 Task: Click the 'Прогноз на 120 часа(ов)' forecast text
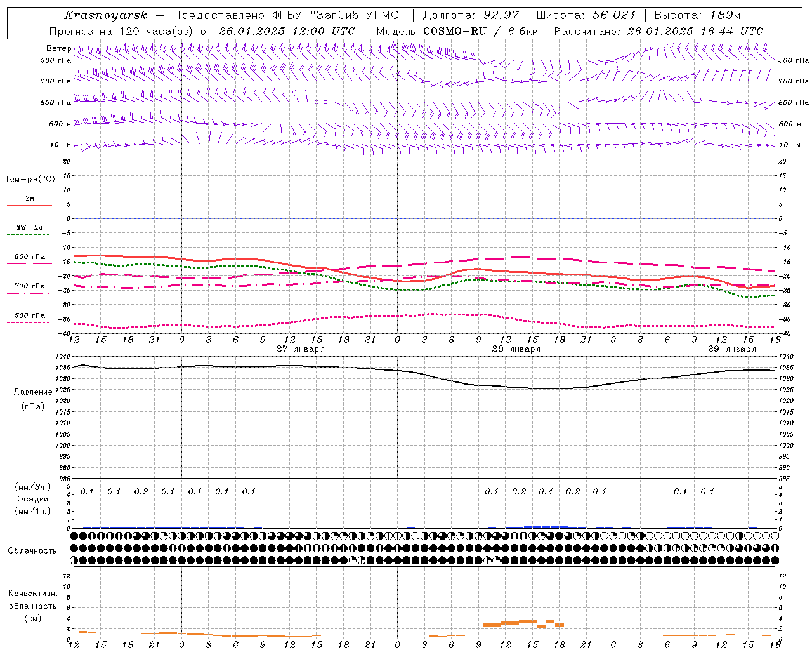point(122,31)
